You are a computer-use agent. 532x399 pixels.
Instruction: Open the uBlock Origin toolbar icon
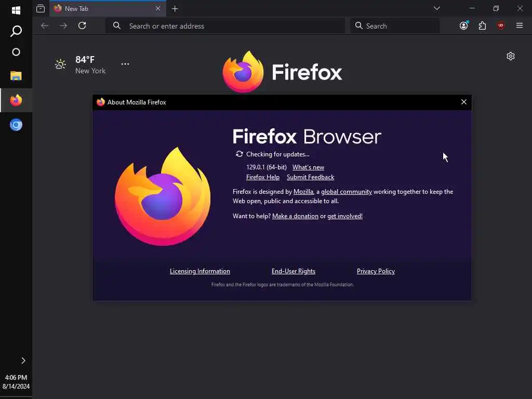pyautogui.click(x=501, y=25)
